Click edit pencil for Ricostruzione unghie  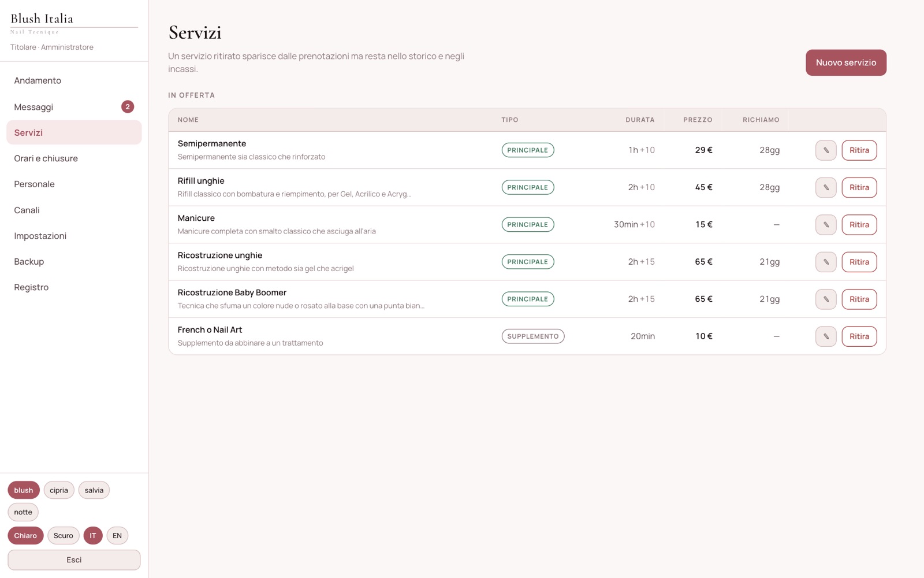(826, 262)
